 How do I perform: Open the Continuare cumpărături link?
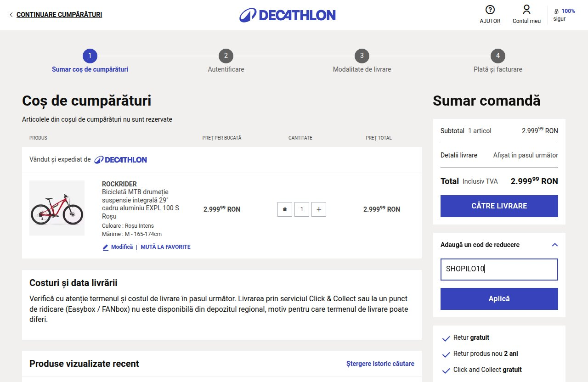click(59, 15)
